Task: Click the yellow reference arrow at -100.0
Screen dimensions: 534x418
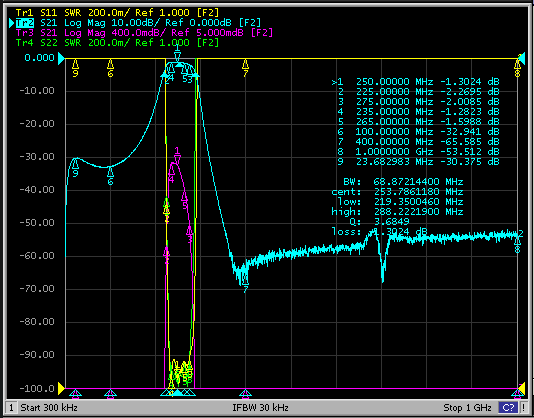Action: tap(61, 388)
